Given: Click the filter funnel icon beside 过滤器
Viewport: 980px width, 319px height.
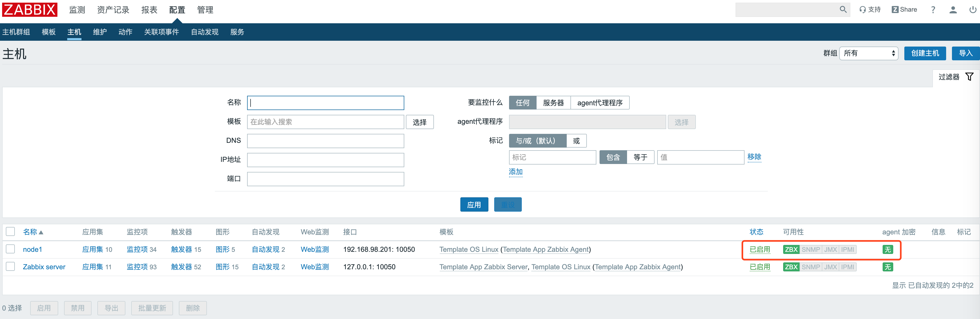Looking at the screenshot, I should pos(969,76).
